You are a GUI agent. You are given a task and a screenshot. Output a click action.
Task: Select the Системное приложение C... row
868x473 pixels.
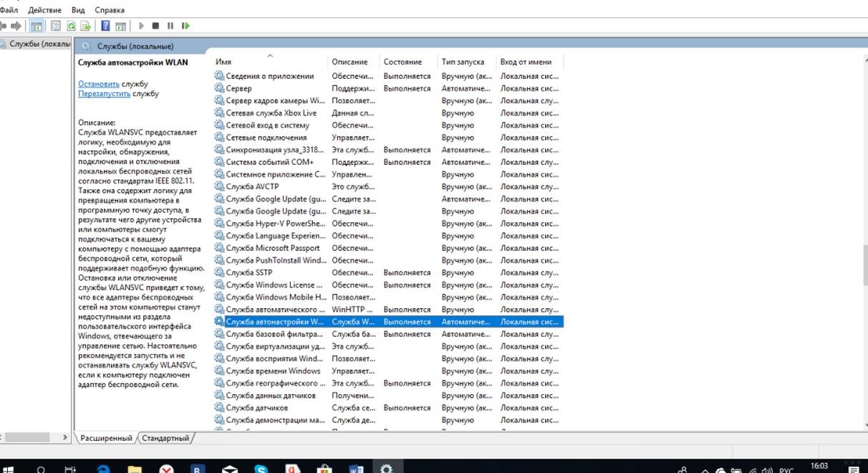click(x=388, y=174)
